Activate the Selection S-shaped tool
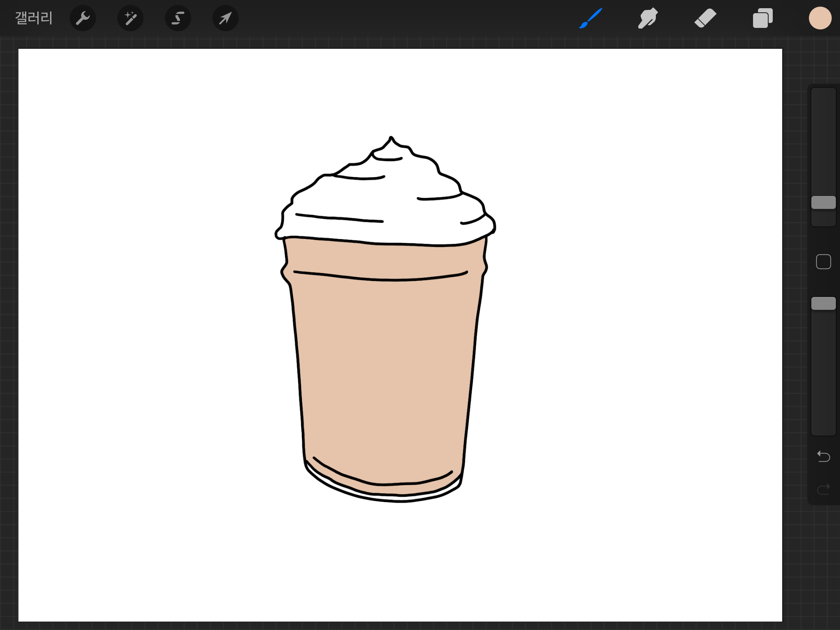The width and height of the screenshot is (840, 630). pyautogui.click(x=178, y=18)
